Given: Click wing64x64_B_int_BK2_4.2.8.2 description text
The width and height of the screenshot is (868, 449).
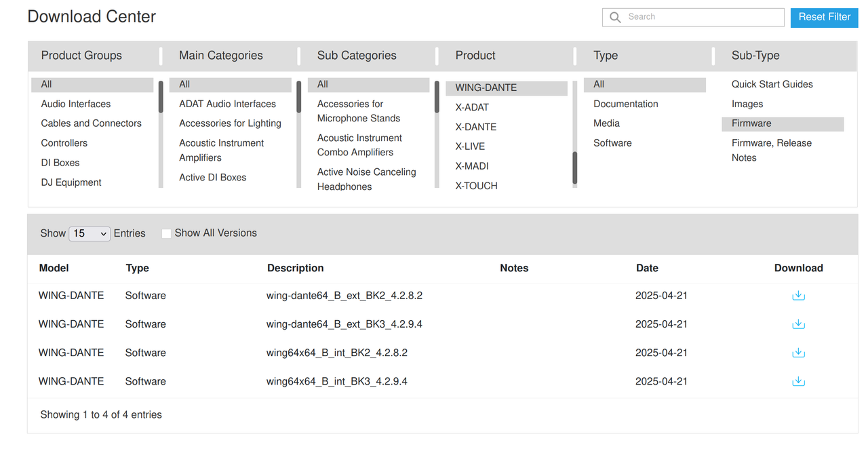Looking at the screenshot, I should [337, 353].
